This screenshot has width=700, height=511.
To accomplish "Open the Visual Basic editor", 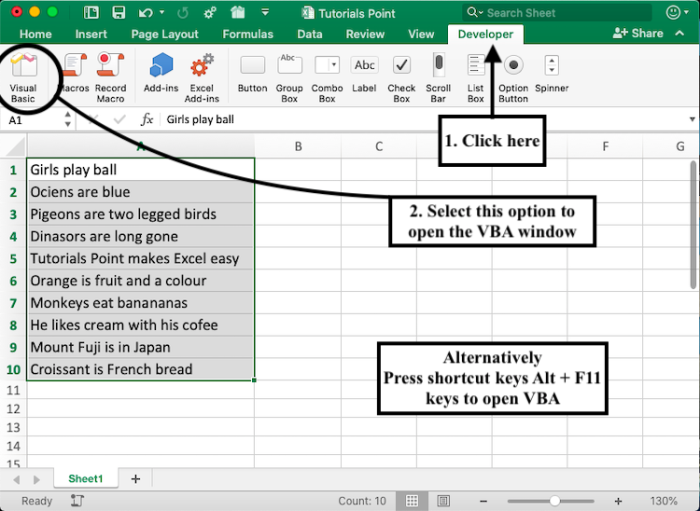I will click(x=24, y=77).
